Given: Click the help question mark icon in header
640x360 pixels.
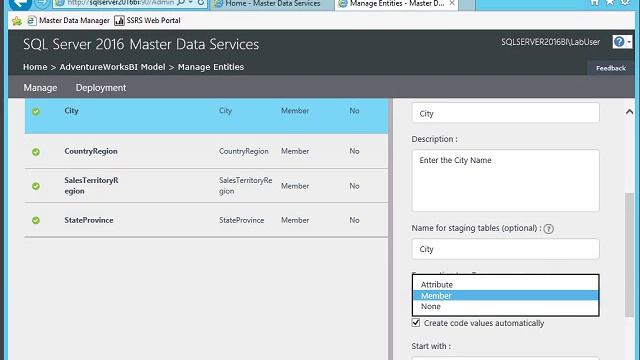Looking at the screenshot, I should (619, 42).
